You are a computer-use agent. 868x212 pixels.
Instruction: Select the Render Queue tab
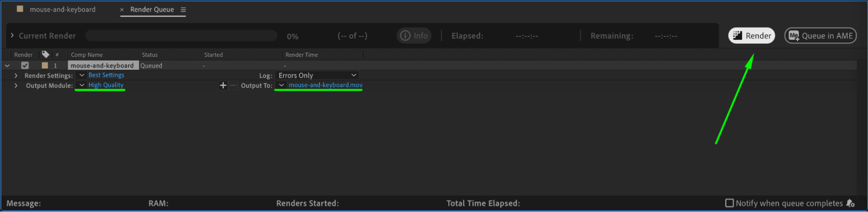[x=152, y=10]
